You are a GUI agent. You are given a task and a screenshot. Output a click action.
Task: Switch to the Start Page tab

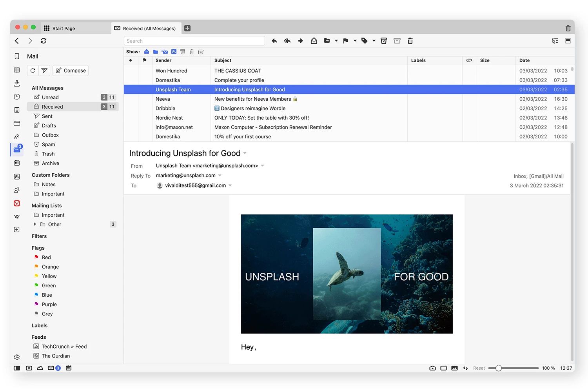(x=75, y=28)
